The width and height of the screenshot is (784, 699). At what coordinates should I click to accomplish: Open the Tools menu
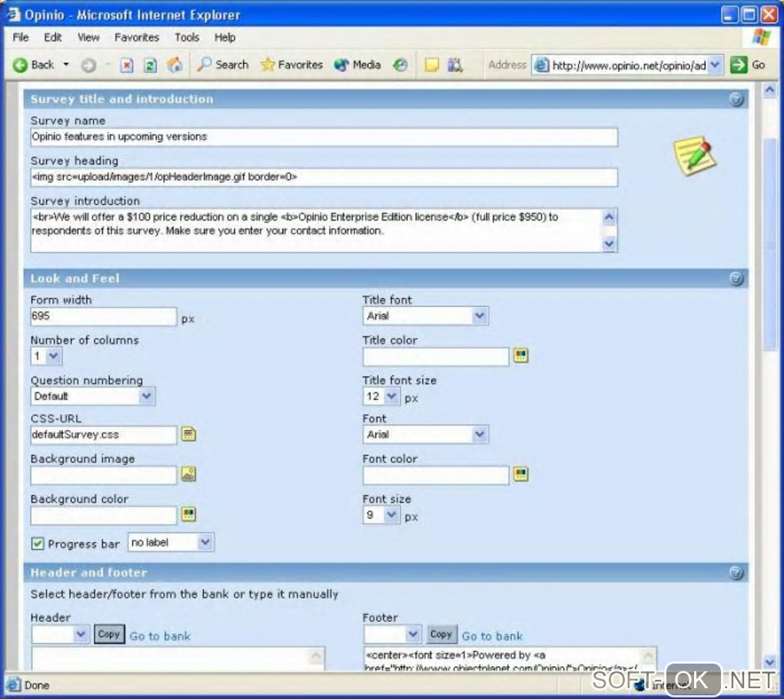coord(187,38)
